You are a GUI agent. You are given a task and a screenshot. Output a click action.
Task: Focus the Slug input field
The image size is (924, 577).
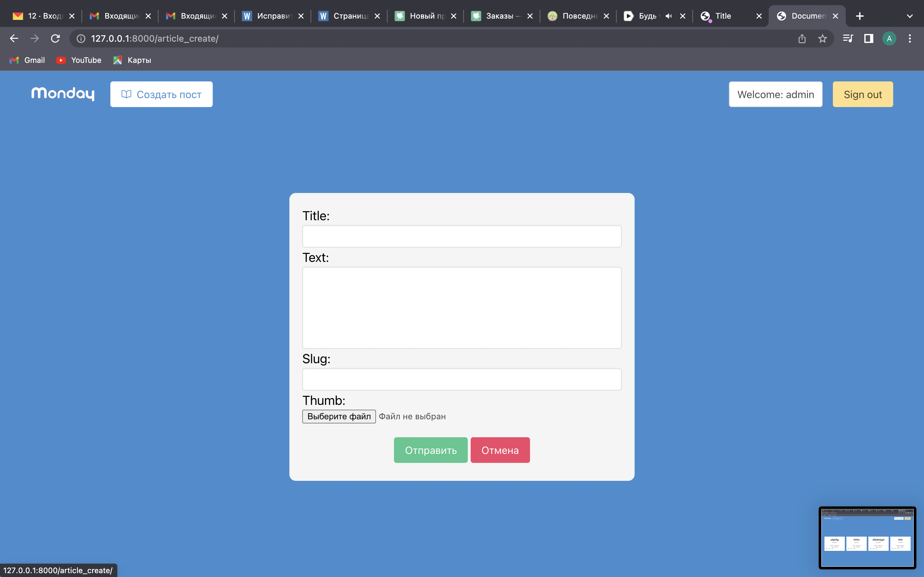[462, 379]
